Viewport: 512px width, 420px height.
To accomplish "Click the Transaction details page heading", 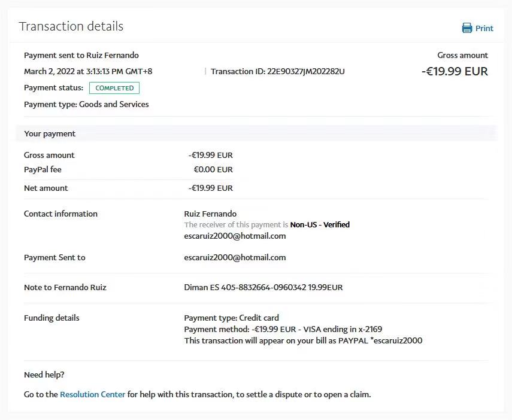I will click(71, 26).
